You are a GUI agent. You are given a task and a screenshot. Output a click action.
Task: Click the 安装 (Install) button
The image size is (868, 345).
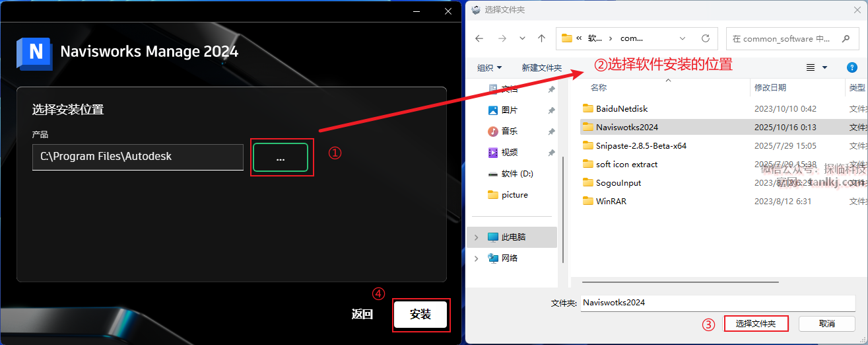coord(420,315)
